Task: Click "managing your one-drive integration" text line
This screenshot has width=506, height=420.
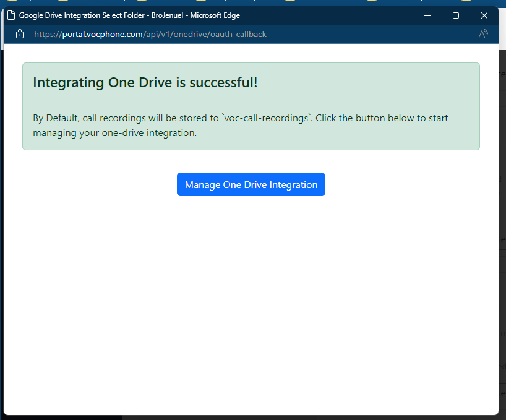Action: [114, 132]
